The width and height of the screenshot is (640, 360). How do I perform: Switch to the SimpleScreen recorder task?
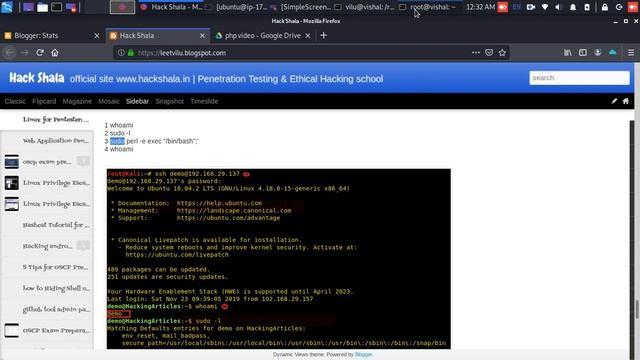pos(301,7)
